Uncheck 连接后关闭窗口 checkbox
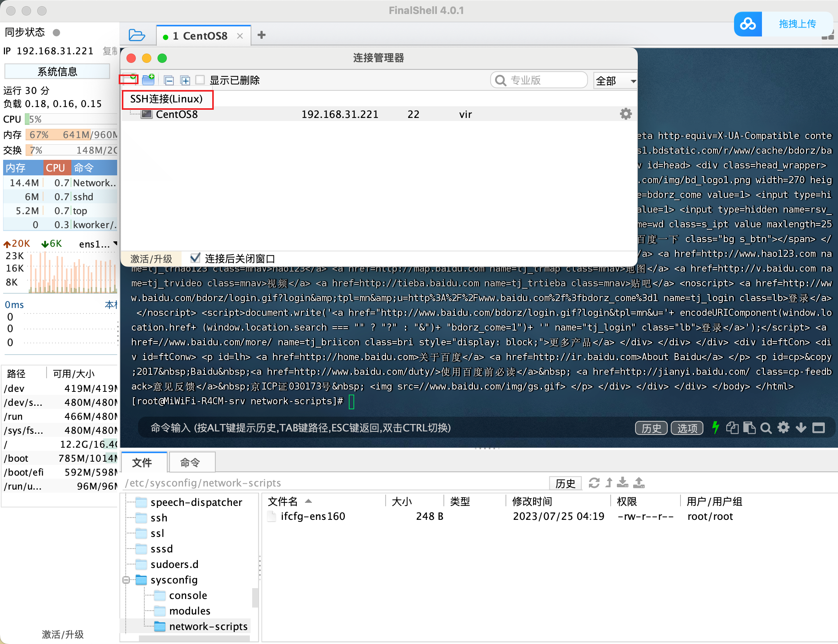Image resolution: width=838 pixels, height=644 pixels. 195,258
